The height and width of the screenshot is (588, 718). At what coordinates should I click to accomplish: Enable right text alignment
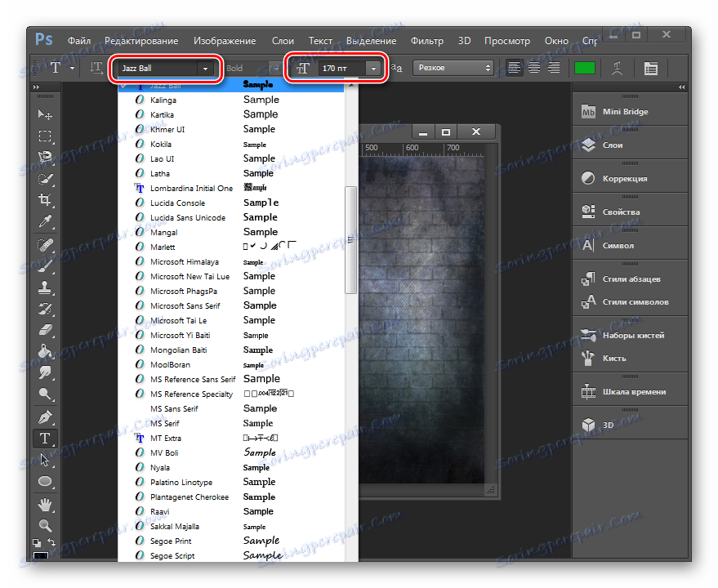[553, 69]
